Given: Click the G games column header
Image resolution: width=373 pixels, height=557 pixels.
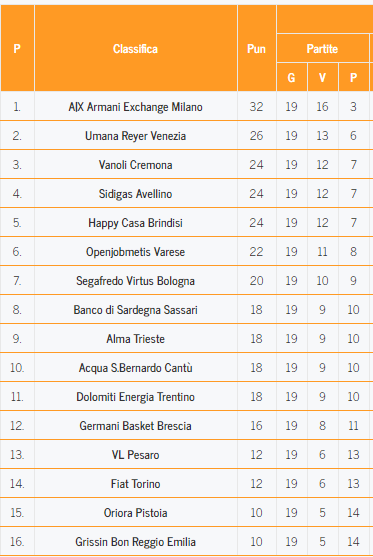Looking at the screenshot, I should pyautogui.click(x=291, y=77).
